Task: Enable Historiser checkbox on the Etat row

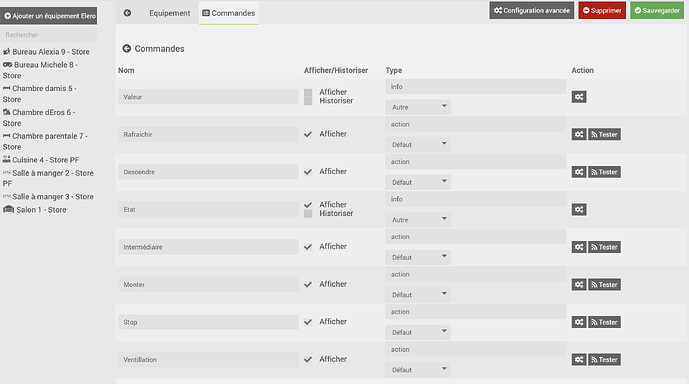Action: pyautogui.click(x=308, y=214)
